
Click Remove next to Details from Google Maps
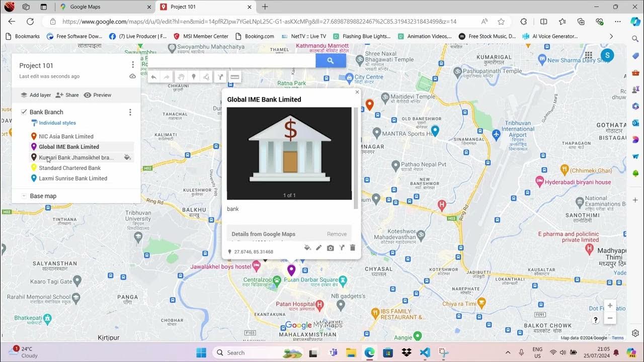tap(337, 234)
